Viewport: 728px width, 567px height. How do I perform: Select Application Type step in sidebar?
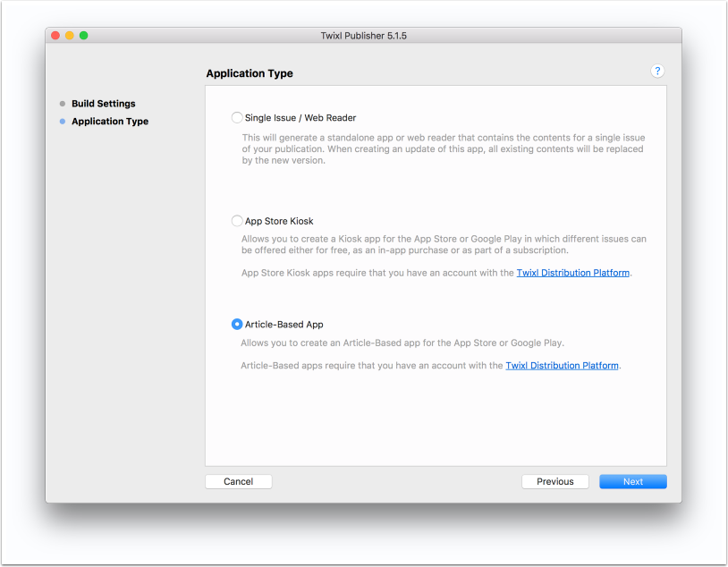110,122
